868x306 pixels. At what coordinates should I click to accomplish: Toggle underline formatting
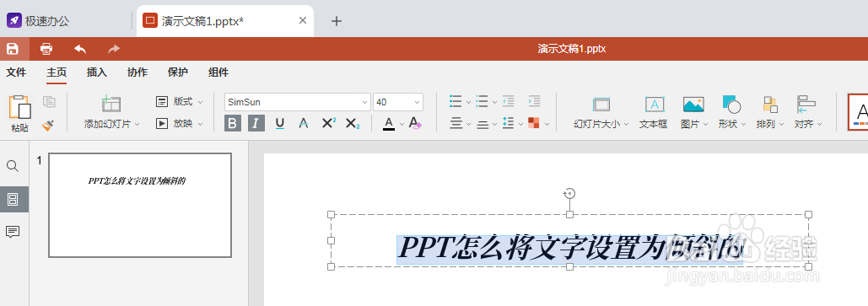click(279, 123)
